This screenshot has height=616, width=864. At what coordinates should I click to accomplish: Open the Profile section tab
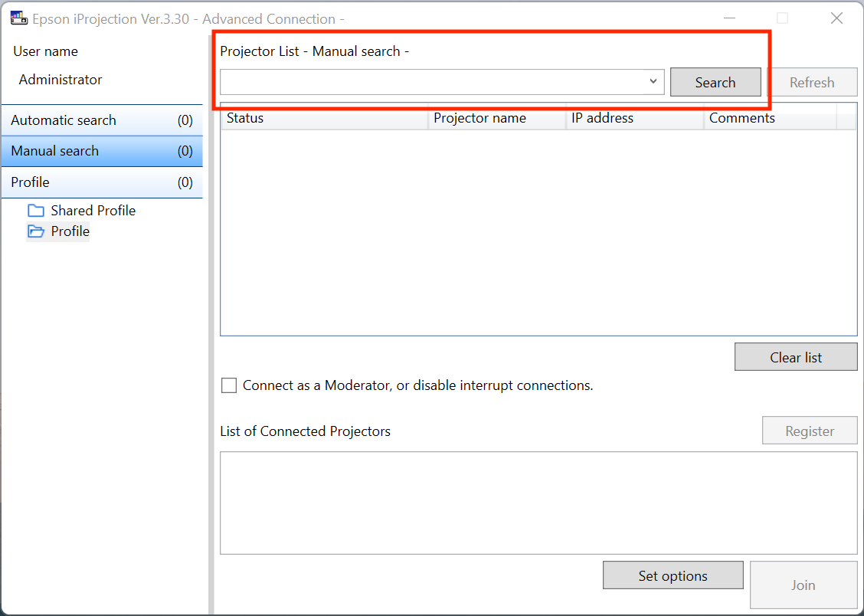102,182
